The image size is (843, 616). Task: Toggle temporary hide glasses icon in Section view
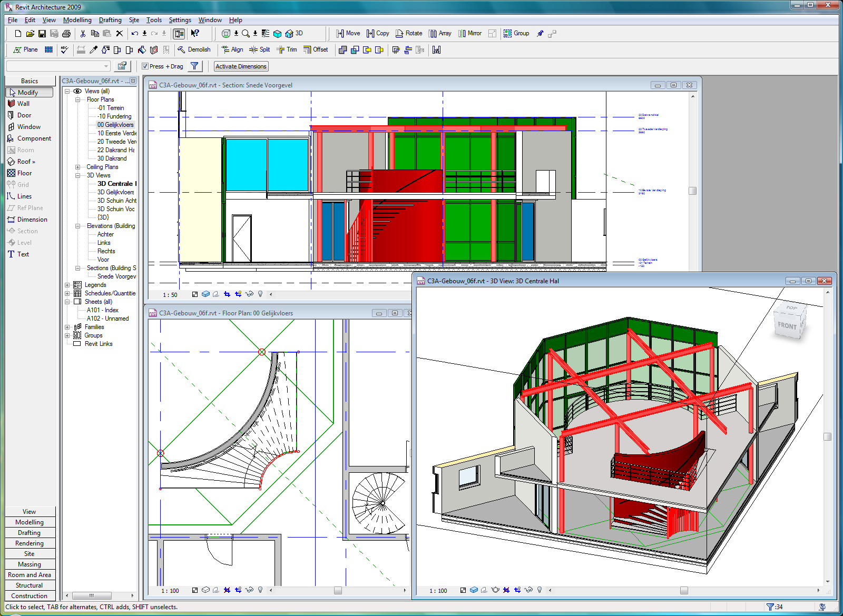pyautogui.click(x=250, y=294)
